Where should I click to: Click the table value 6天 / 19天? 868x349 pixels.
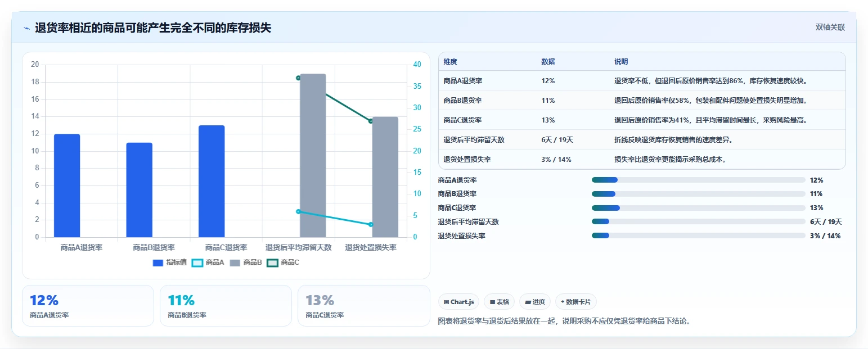tap(557, 140)
